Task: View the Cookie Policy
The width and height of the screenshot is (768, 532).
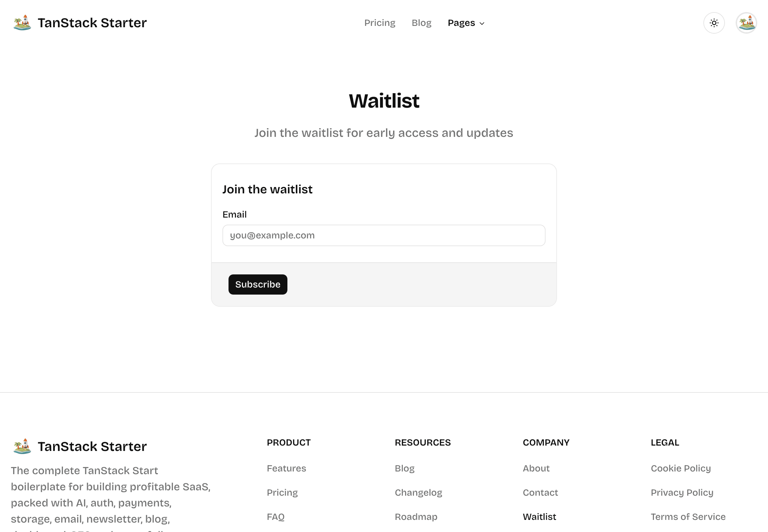Action: point(681,468)
